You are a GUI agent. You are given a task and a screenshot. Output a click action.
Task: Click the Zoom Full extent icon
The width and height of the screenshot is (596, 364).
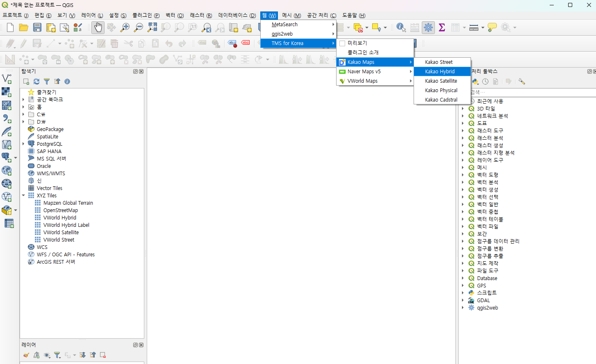tap(152, 27)
